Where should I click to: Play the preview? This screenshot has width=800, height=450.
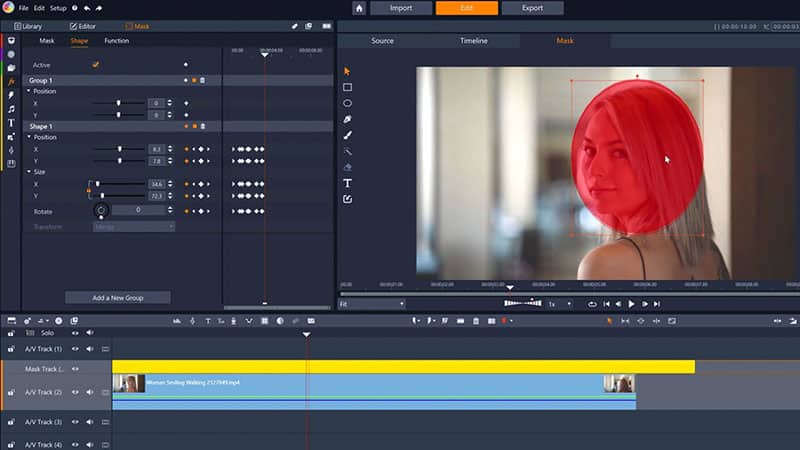click(632, 304)
